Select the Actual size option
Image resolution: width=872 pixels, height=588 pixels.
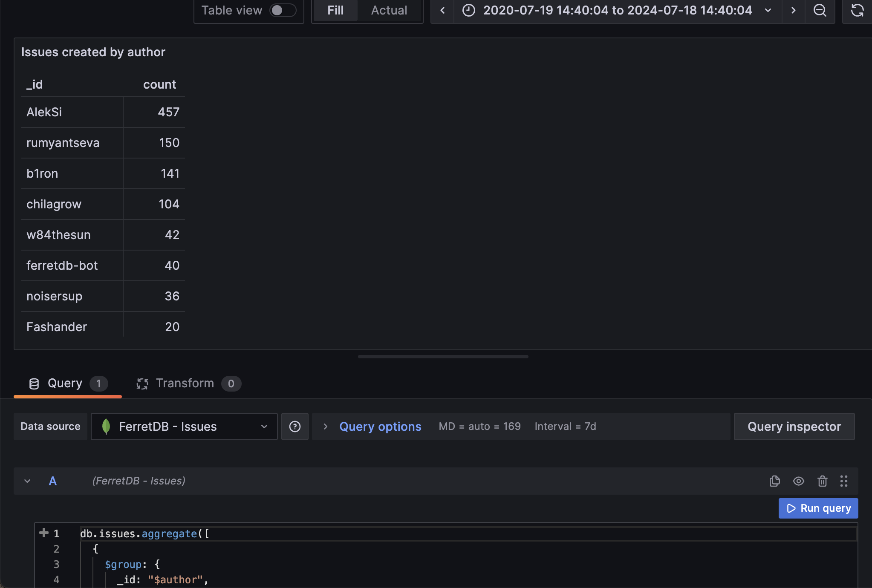389,10
